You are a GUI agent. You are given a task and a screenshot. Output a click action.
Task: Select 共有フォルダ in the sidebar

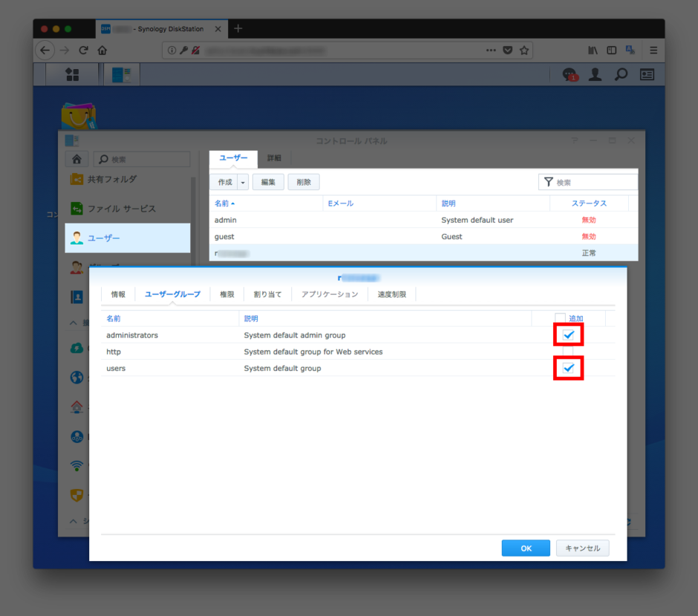[111, 179]
